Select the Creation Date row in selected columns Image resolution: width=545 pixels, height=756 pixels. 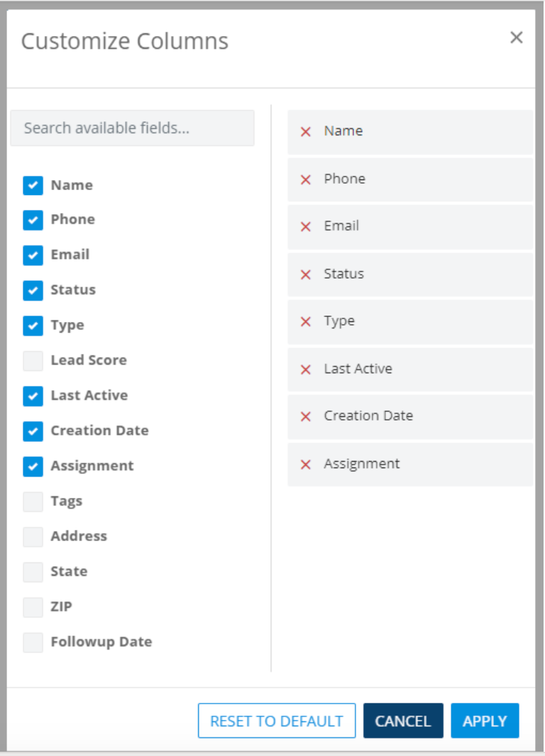pos(410,416)
